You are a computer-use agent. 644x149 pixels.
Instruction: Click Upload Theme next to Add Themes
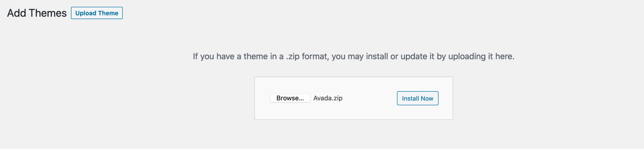(x=97, y=13)
